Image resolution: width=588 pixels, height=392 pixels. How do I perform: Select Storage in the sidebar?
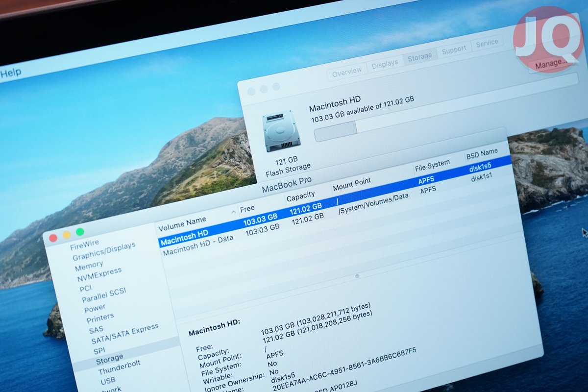(x=109, y=359)
